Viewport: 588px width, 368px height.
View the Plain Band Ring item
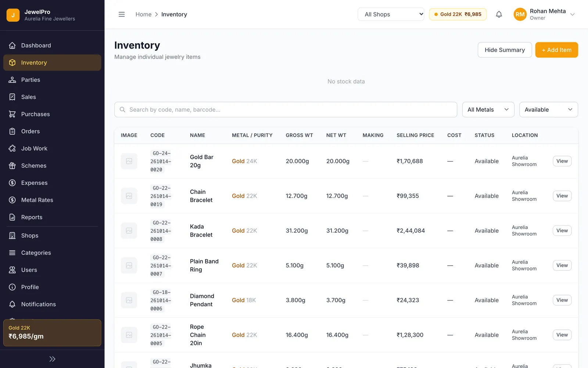point(562,265)
